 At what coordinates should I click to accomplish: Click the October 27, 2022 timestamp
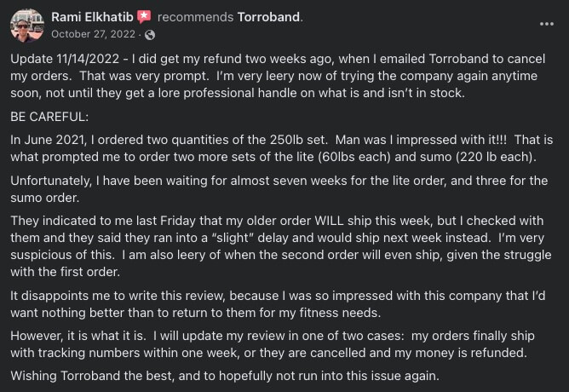[93, 34]
